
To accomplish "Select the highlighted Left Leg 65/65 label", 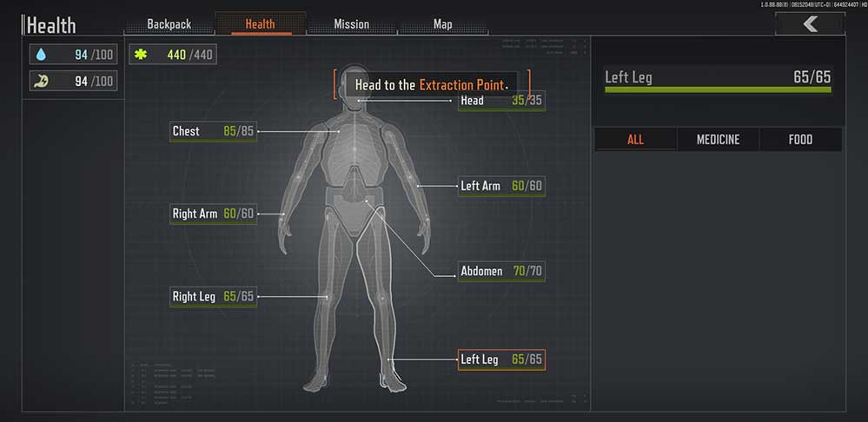I will (x=501, y=359).
